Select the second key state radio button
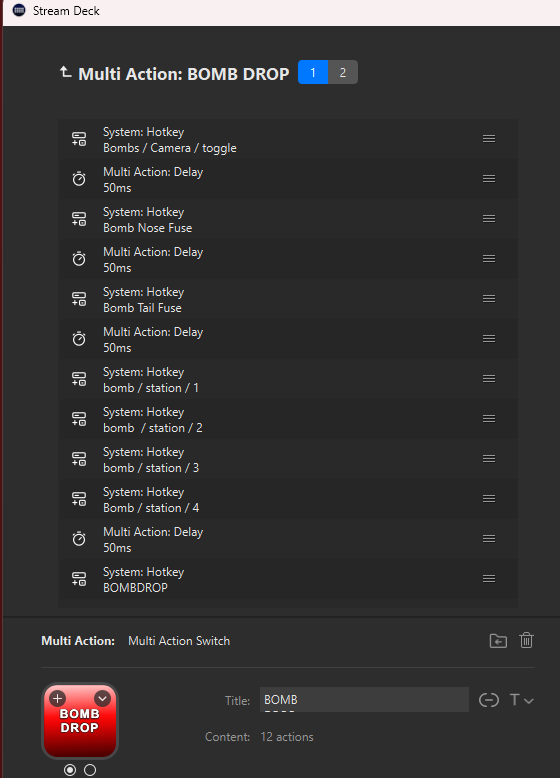 click(90, 770)
